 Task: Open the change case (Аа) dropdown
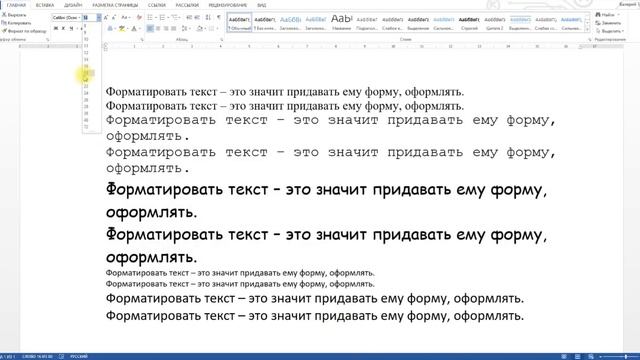click(x=125, y=18)
